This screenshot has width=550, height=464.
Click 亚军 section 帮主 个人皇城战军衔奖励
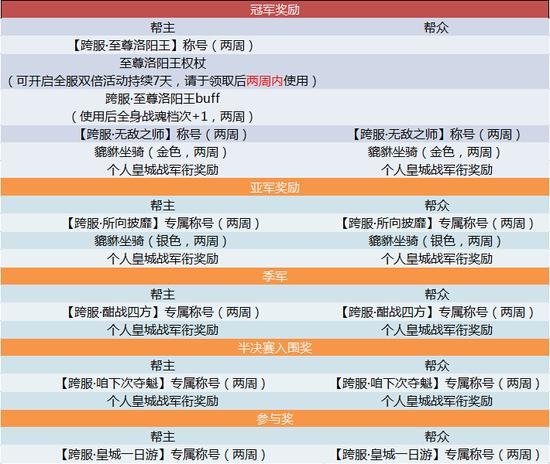(x=162, y=259)
